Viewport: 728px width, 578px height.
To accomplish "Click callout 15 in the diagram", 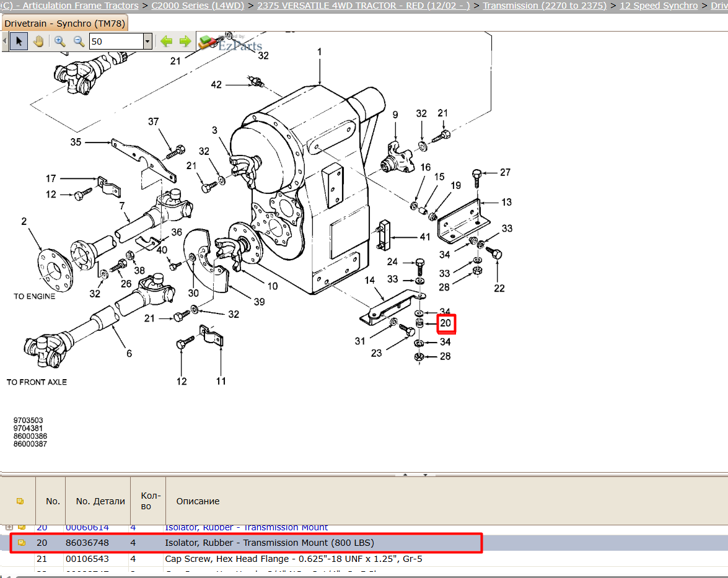I will point(439,177).
